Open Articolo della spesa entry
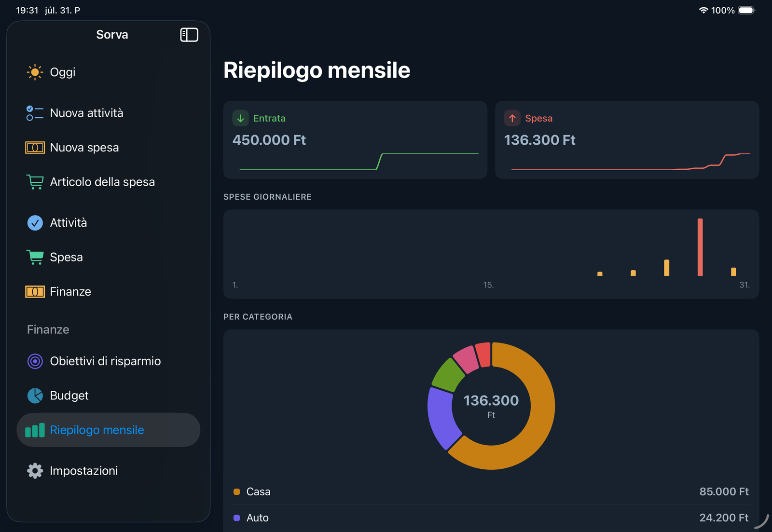 (109, 182)
